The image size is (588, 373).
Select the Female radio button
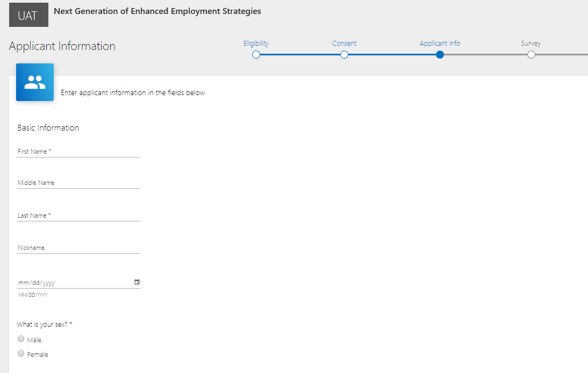click(x=21, y=354)
